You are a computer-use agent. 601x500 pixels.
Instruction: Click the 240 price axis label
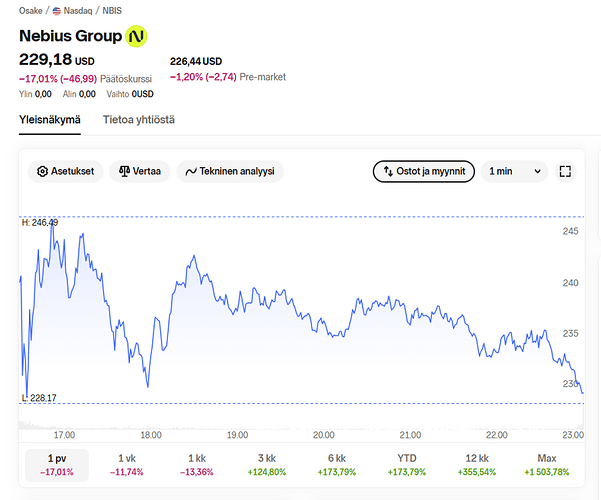pos(570,283)
